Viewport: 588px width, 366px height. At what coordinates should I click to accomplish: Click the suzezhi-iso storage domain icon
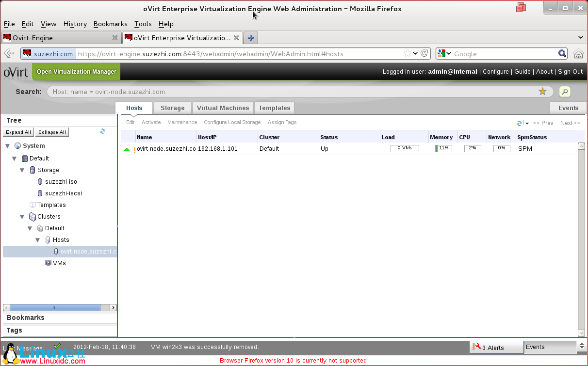(x=40, y=182)
